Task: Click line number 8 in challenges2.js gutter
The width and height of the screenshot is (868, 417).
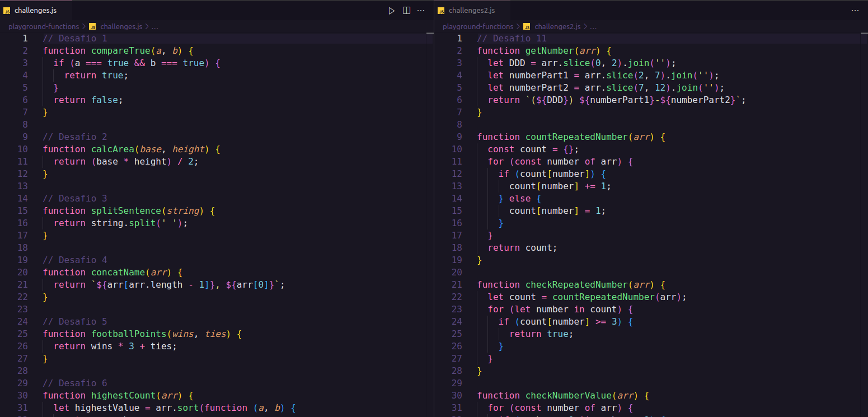Action: pos(459,124)
